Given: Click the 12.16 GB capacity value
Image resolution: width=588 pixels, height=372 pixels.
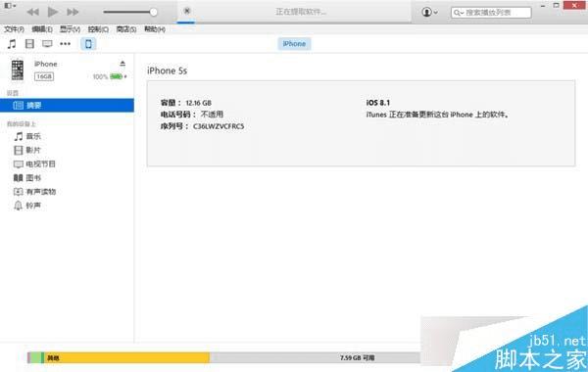Looking at the screenshot, I should coord(198,103).
